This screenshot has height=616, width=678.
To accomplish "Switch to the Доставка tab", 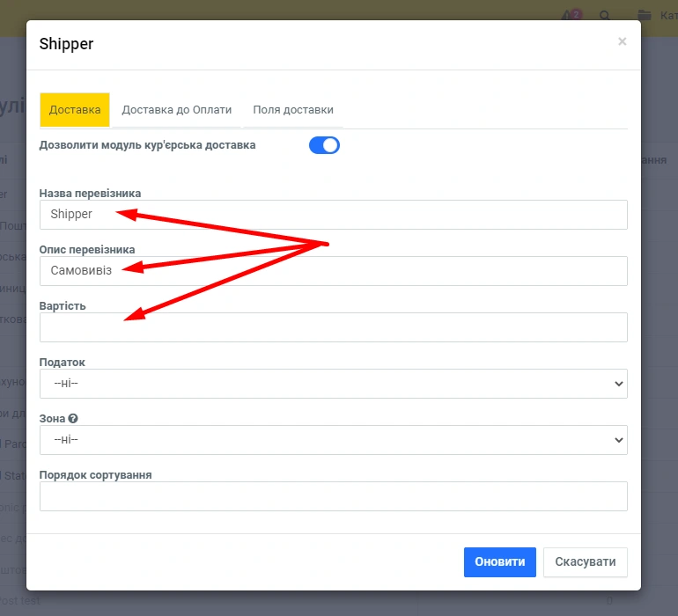I will (75, 110).
